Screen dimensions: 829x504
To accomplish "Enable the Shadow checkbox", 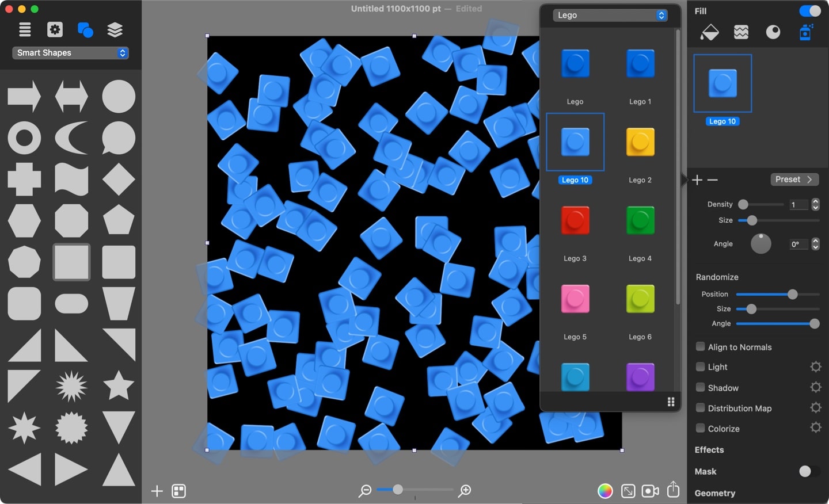I will click(701, 387).
